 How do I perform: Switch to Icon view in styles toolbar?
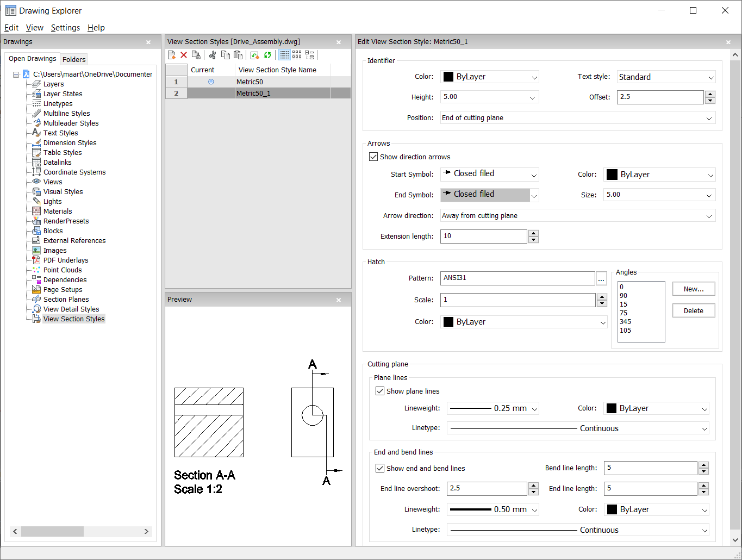coord(297,55)
